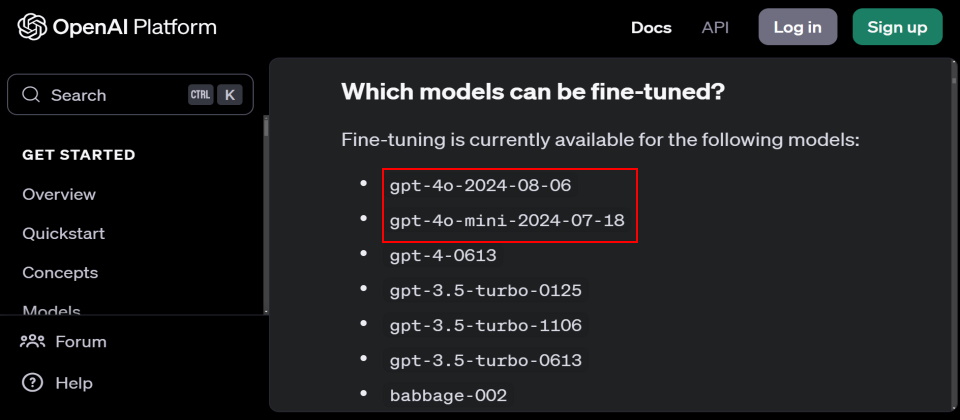960x420 pixels.
Task: Open the Concepts sidebar link
Action: coord(60,272)
